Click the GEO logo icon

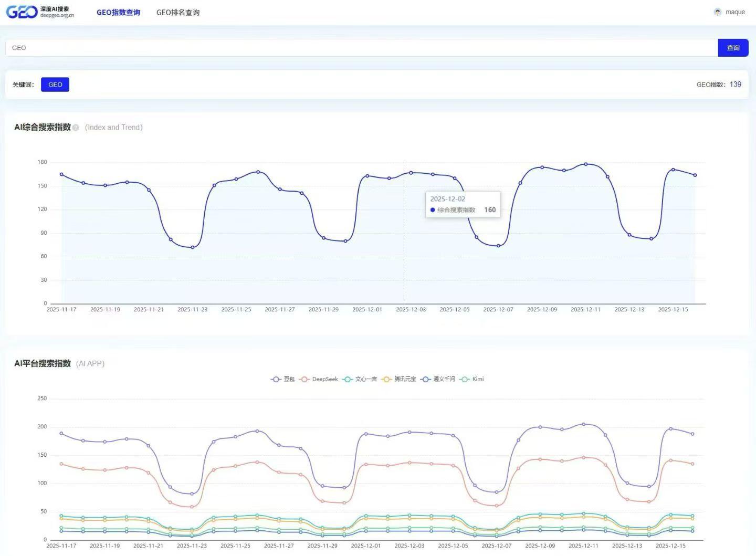[x=22, y=12]
